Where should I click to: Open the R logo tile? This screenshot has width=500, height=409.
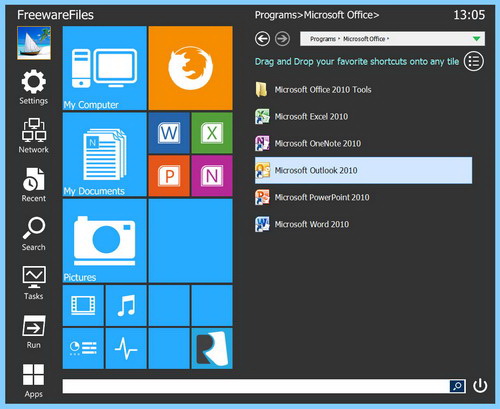(x=212, y=348)
